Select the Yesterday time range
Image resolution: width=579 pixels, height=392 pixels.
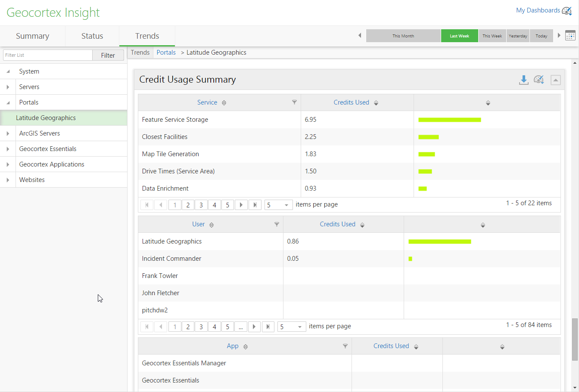[518, 36]
